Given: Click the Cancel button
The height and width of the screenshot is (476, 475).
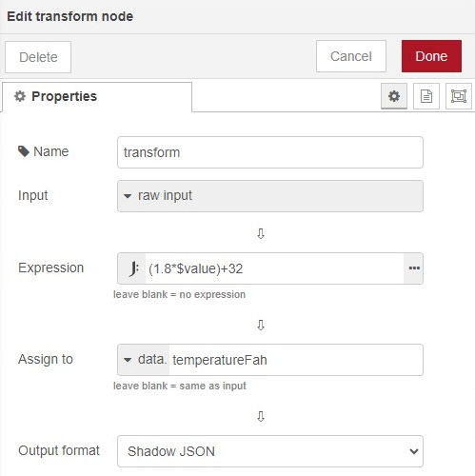Looking at the screenshot, I should pos(351,56).
